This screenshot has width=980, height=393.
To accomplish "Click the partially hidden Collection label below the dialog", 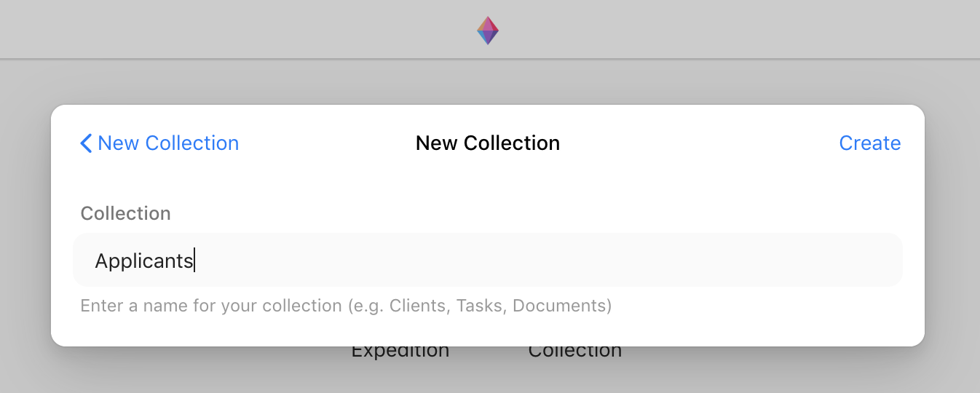I will (575, 352).
